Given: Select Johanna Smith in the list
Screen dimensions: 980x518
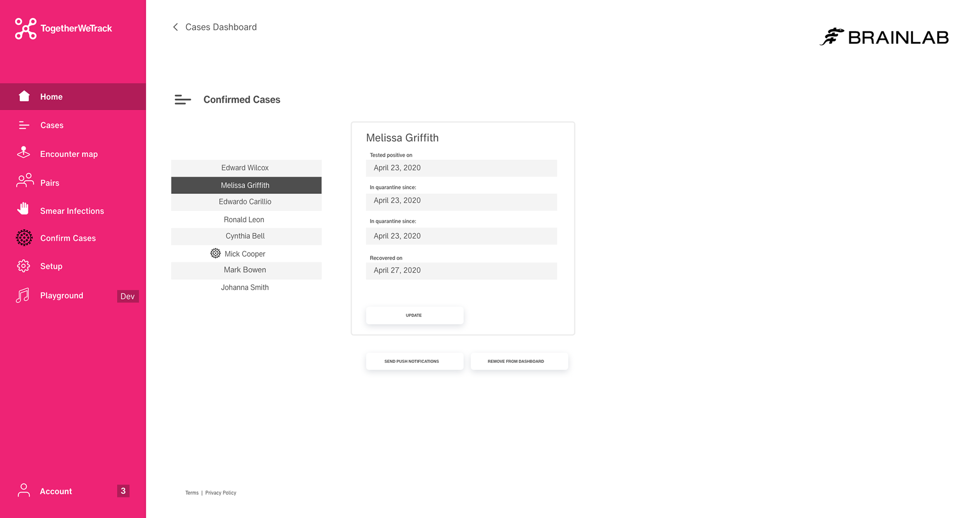Looking at the screenshot, I should coord(246,287).
